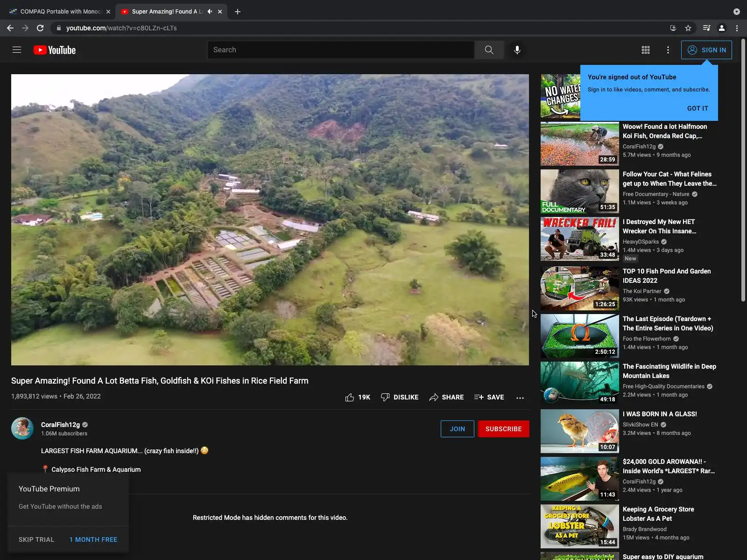Open Chrome profile icon

click(x=722, y=28)
